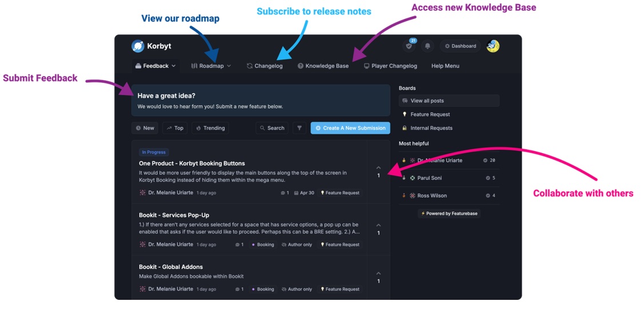Screen dimensions: 644x309
Task: Expand the Feedback dropdown menu
Action: coord(155,66)
